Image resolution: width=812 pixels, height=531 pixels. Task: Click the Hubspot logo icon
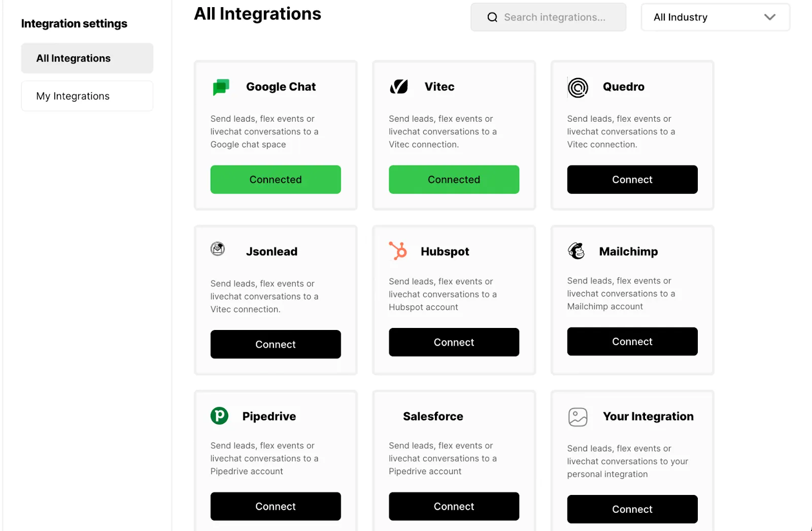tap(398, 251)
